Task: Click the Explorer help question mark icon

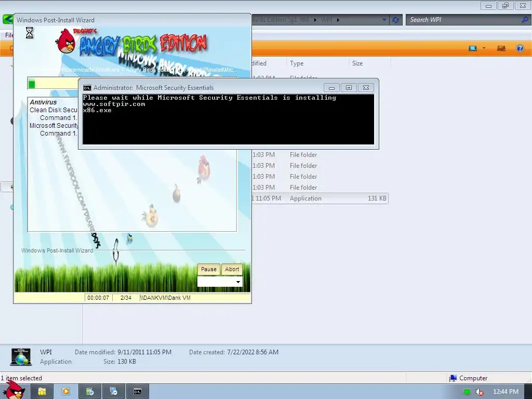Action: click(x=520, y=48)
